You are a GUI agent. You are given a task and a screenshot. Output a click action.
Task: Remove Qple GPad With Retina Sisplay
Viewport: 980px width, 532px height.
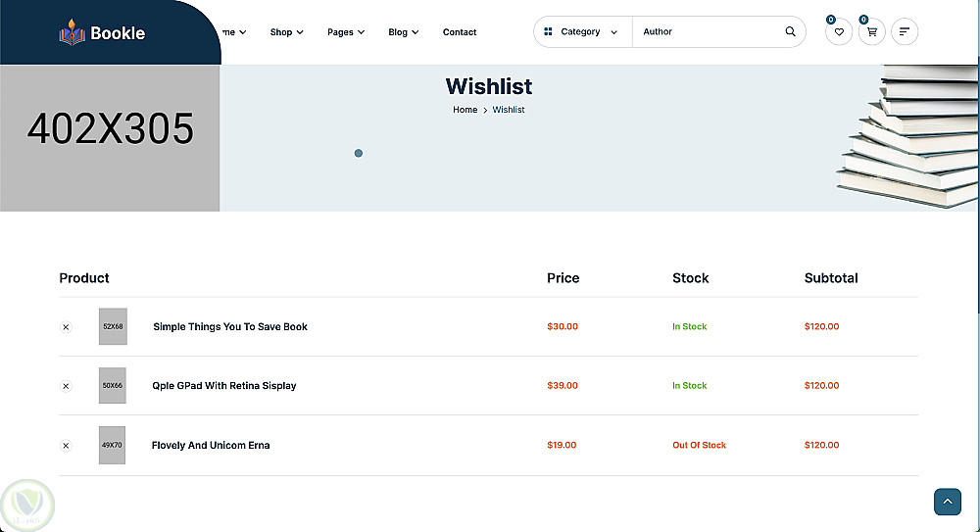(66, 386)
